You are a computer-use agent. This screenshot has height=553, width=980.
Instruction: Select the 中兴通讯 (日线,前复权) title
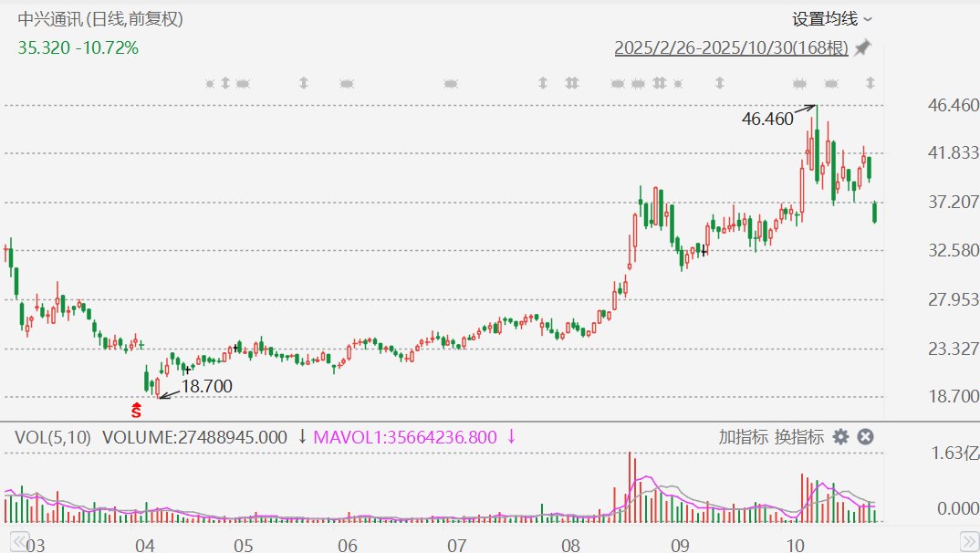coord(101,19)
